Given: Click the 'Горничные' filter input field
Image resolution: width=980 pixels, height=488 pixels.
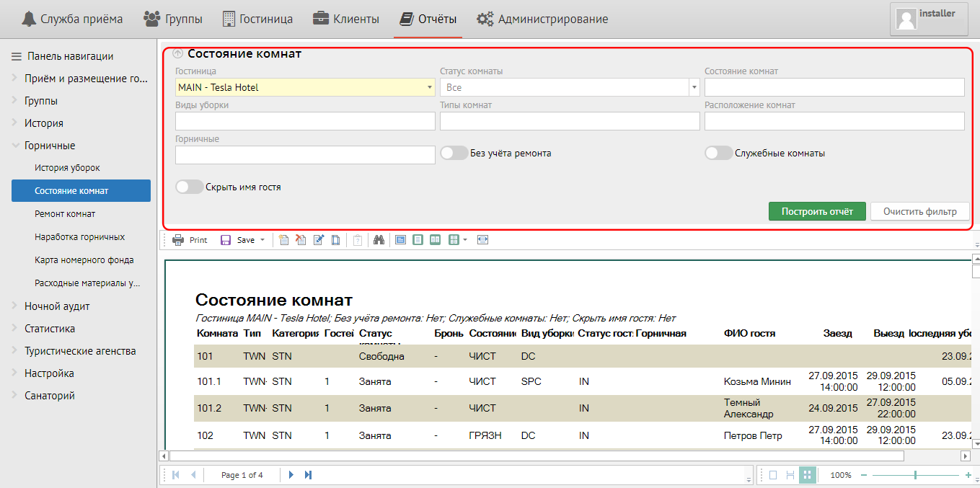Looking at the screenshot, I should click(x=305, y=155).
